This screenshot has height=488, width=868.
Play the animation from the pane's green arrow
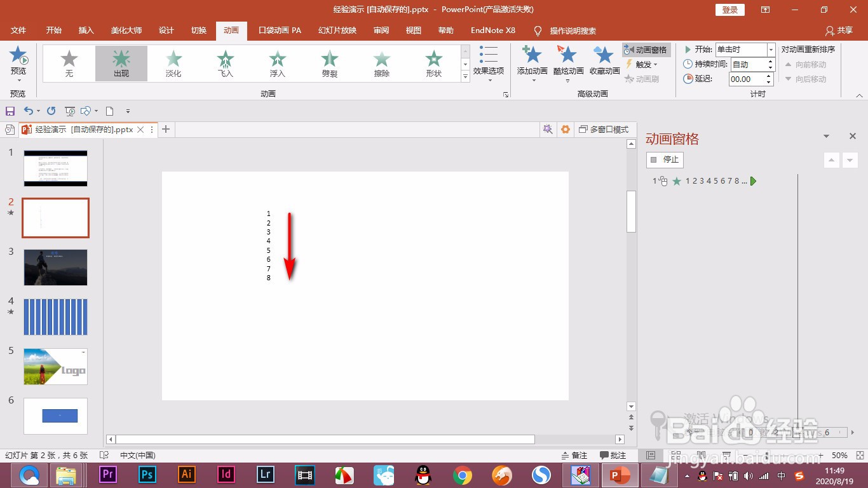point(754,181)
